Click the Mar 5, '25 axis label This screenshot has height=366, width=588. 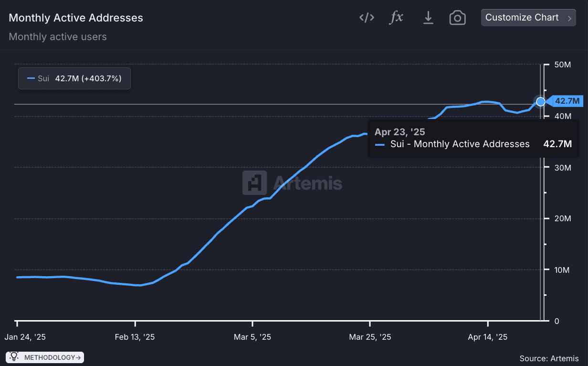coord(252,337)
